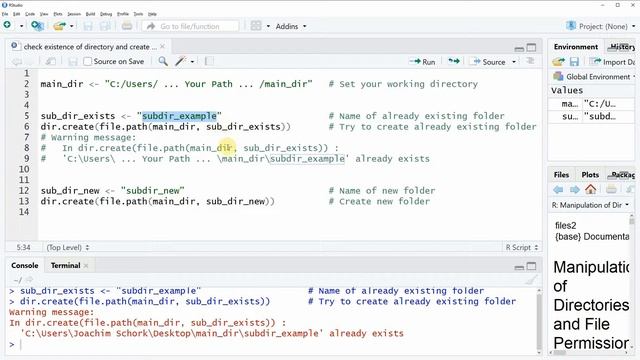The width and height of the screenshot is (640, 360).
Task: Open the Help menu
Action: (x=152, y=14)
